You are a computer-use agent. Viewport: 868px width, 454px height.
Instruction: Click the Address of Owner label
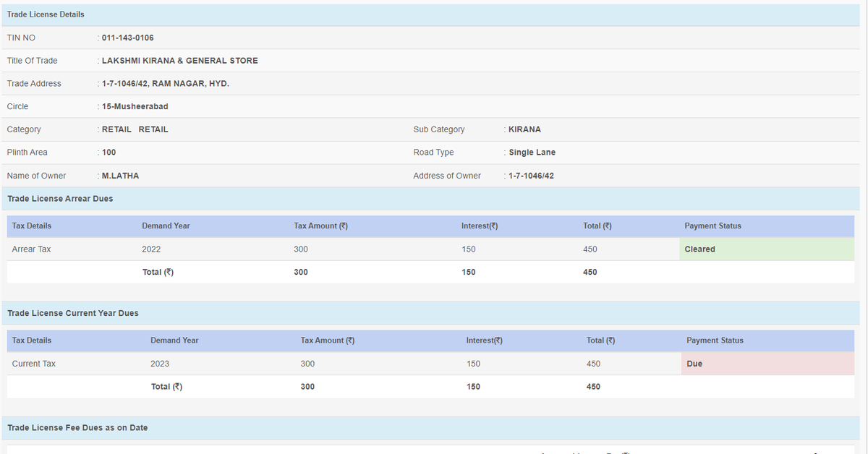447,176
